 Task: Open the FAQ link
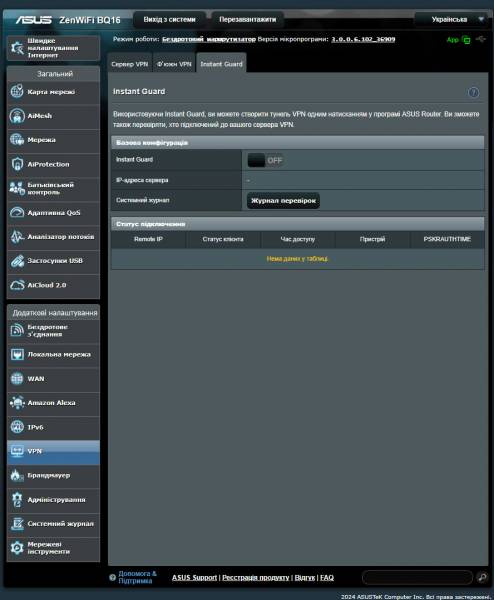327,577
